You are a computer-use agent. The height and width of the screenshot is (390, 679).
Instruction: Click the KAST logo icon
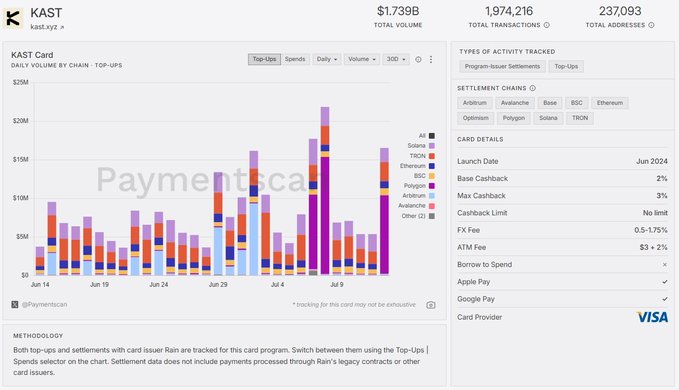[x=13, y=18]
